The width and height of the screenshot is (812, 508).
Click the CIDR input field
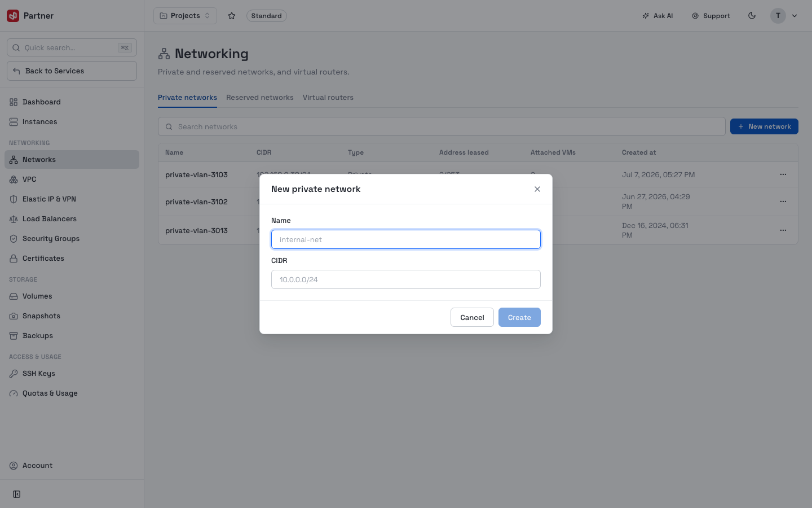pyautogui.click(x=406, y=279)
